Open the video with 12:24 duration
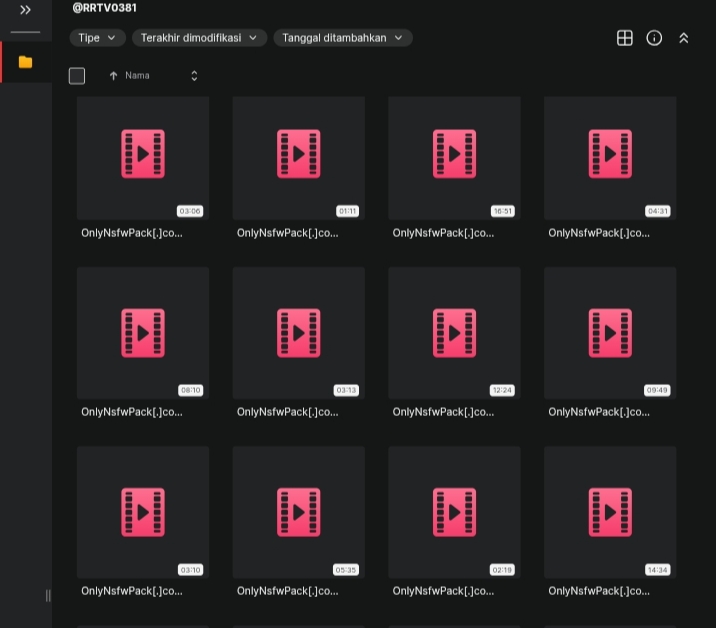Image resolution: width=716 pixels, height=628 pixels. pyautogui.click(x=454, y=333)
